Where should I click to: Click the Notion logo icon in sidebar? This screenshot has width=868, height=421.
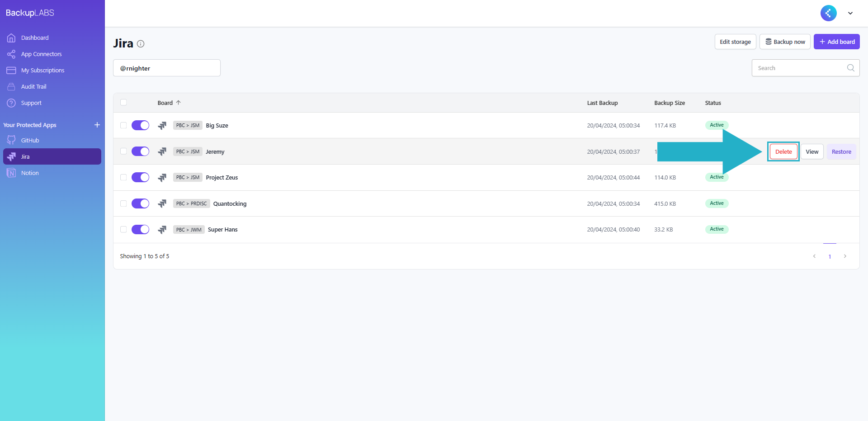[11, 173]
